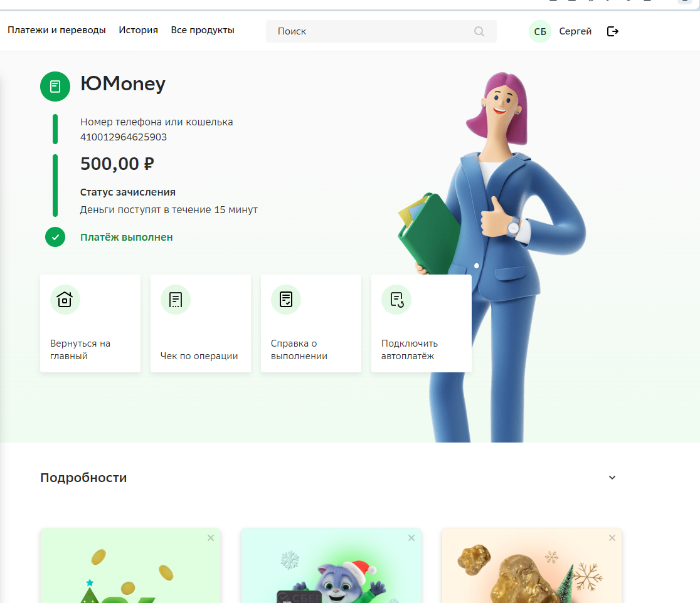Click the Подробности heading
The image size is (700, 603).
point(83,478)
